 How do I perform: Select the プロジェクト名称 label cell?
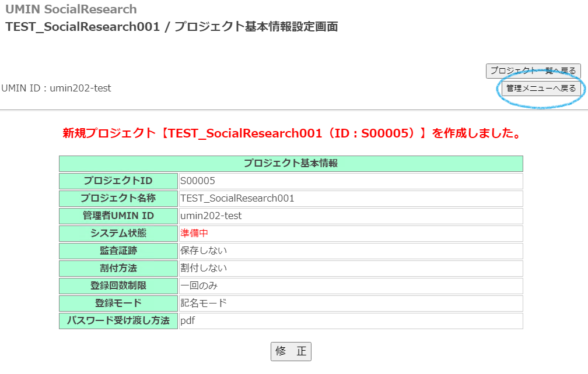(x=118, y=199)
